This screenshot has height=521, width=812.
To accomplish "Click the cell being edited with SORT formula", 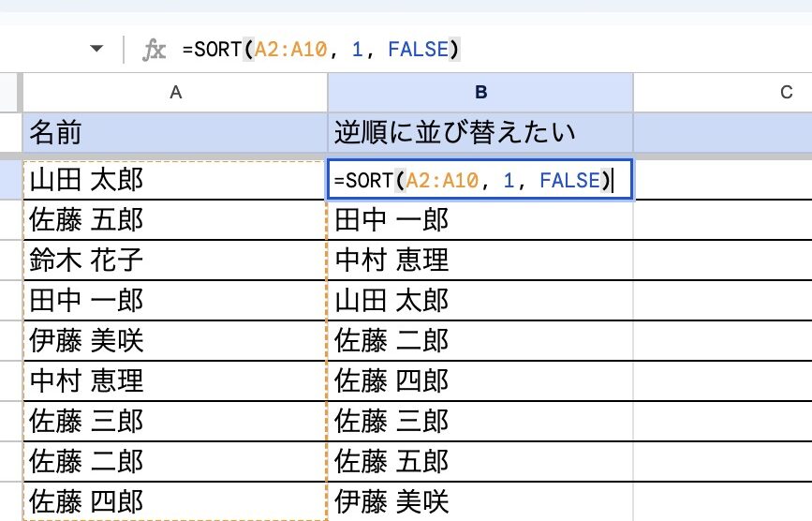I will pos(478,180).
